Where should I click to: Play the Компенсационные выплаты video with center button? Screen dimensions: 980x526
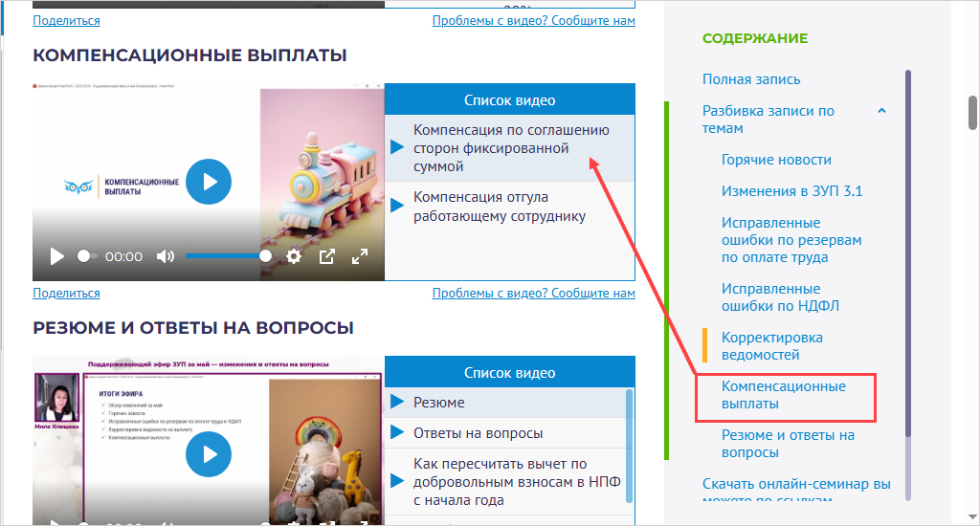pyautogui.click(x=208, y=182)
